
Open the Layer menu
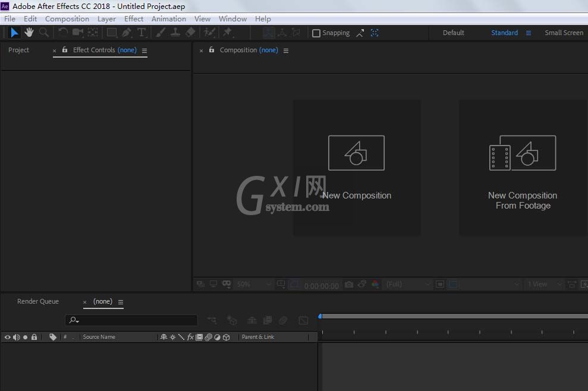point(106,19)
